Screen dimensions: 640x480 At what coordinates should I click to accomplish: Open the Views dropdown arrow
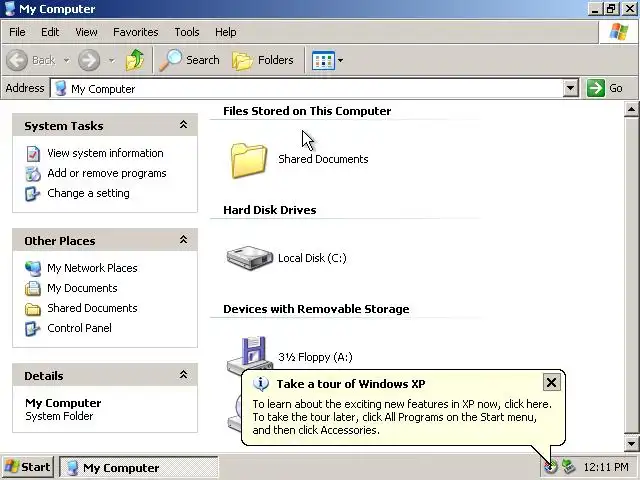340,60
